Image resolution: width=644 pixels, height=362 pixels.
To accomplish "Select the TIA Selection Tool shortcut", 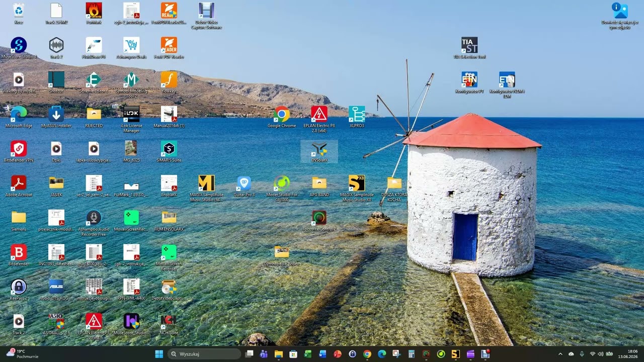I will click(x=469, y=48).
